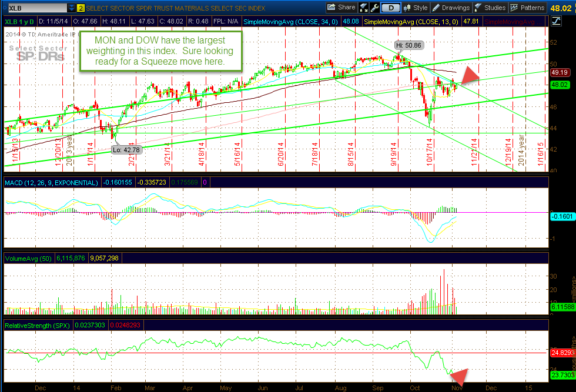Open chart settings wrench icon
Viewport: 576px width, 392px height.
(x=374, y=8)
